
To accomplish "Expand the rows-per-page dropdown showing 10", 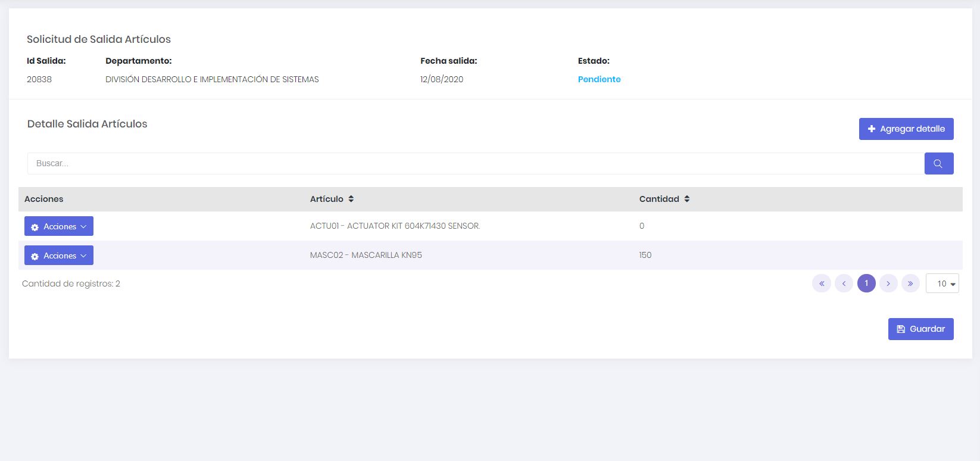I will click(942, 284).
